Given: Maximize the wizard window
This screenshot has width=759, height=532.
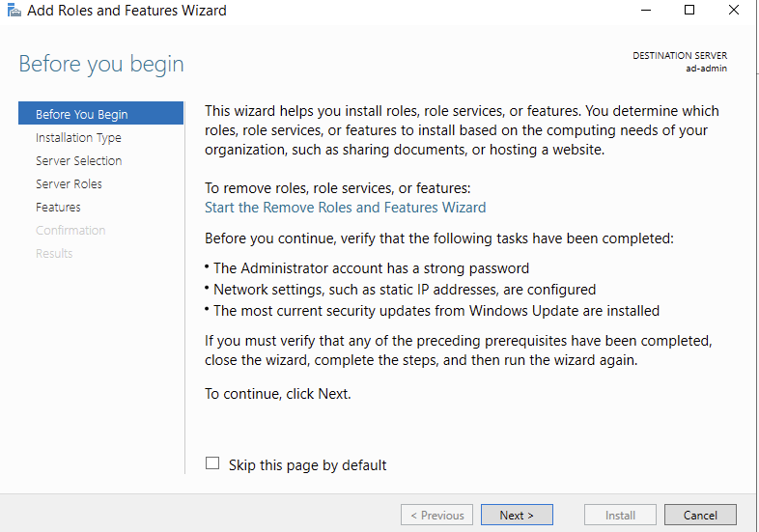Looking at the screenshot, I should (689, 11).
